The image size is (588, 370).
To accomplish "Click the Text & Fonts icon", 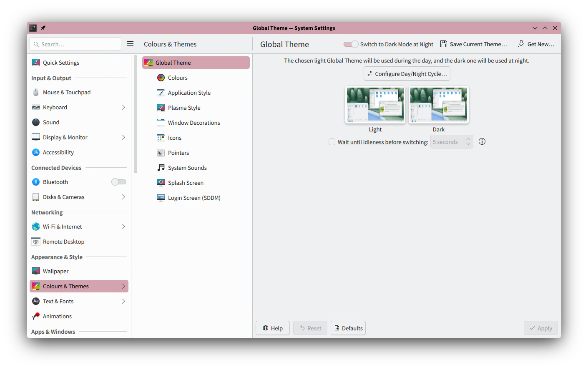I will click(36, 301).
